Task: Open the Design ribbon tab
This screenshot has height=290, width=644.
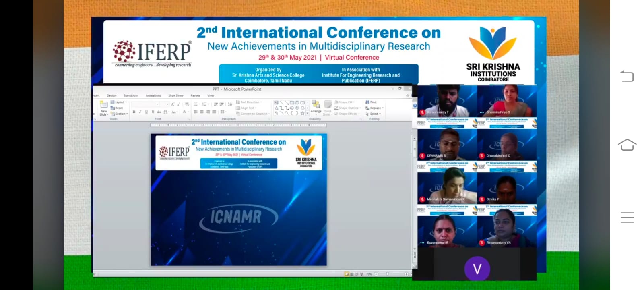Action: 111,95
